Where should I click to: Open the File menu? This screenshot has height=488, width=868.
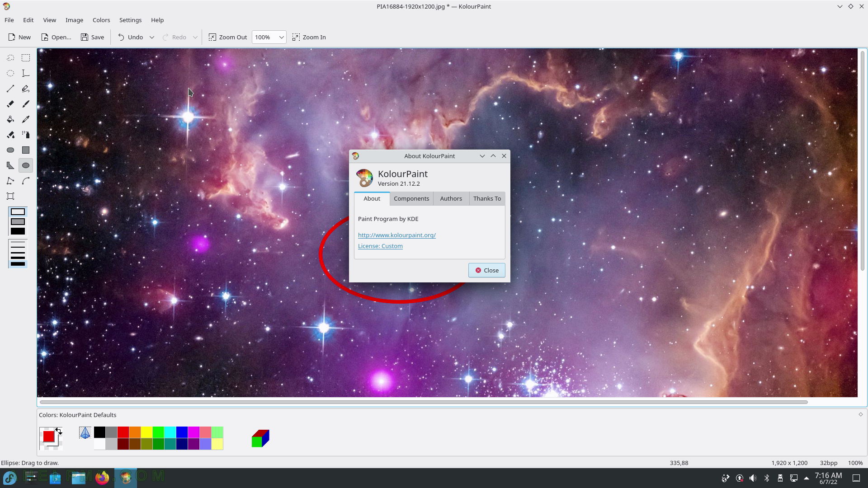tap(9, 20)
